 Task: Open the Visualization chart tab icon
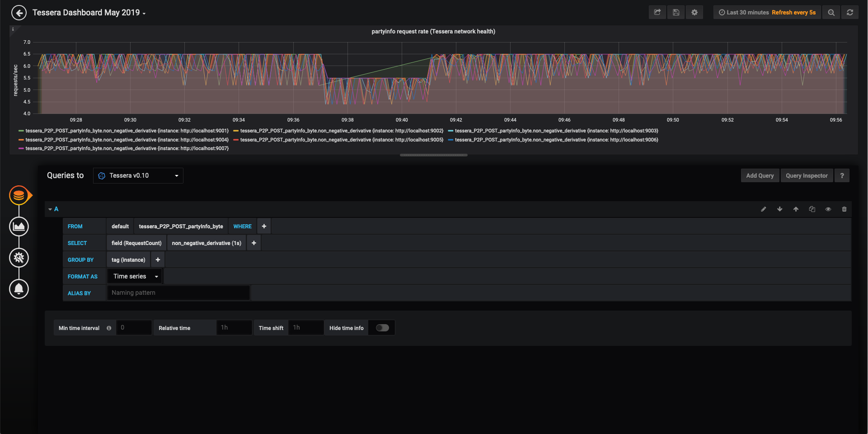pos(19,226)
